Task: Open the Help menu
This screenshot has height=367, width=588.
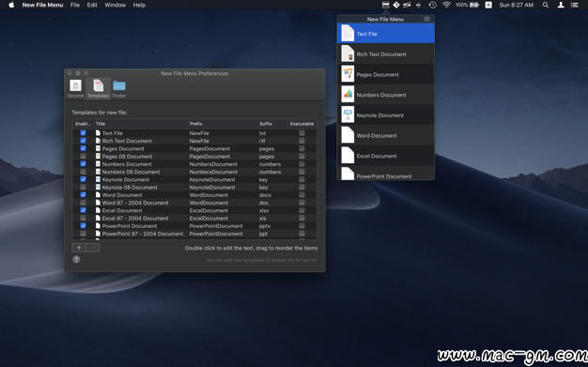Action: [x=139, y=5]
